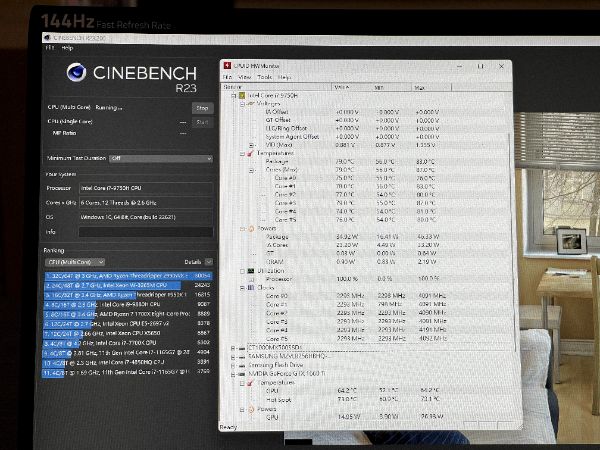Collapse the CPU Powers node
This screenshot has width=600, height=450.
pyautogui.click(x=242, y=229)
